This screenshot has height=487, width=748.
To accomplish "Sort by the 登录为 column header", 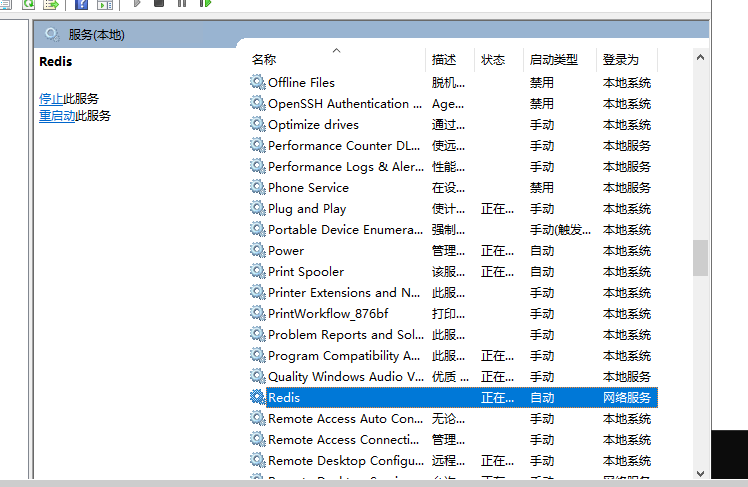I will point(627,60).
